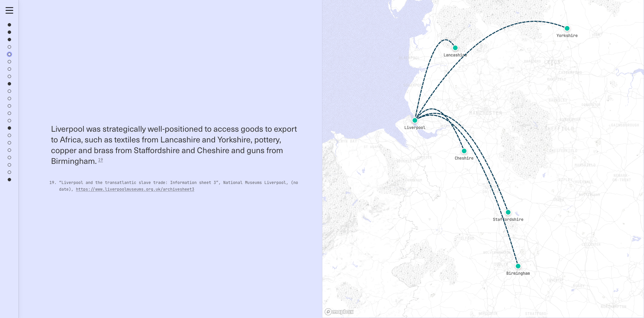Click the Leeds label on the map
644x318 pixels.
(552, 63)
